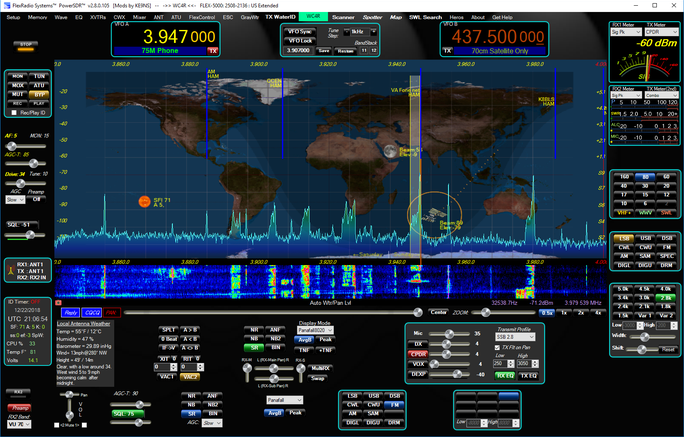
Task: Open the Mixer menu
Action: [x=140, y=17]
